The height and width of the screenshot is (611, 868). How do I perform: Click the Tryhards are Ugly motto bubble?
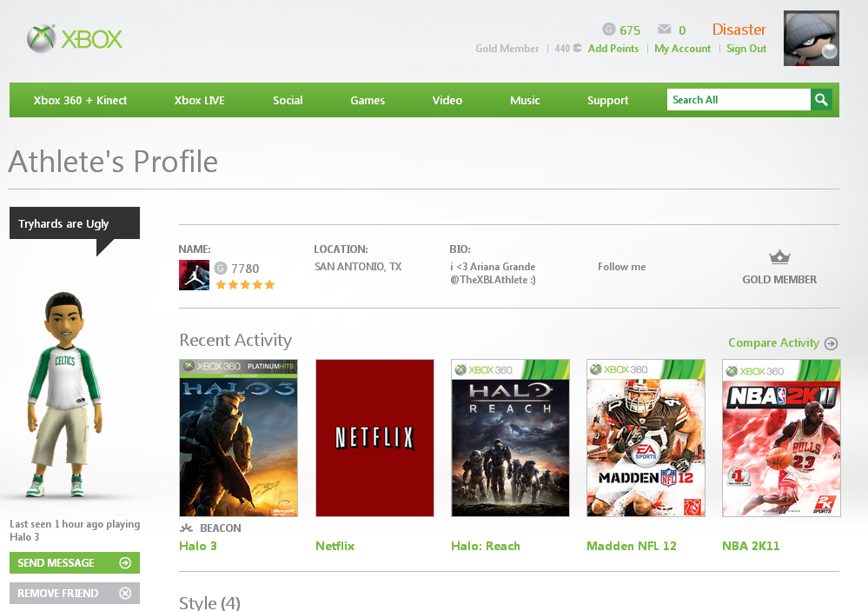point(75,223)
